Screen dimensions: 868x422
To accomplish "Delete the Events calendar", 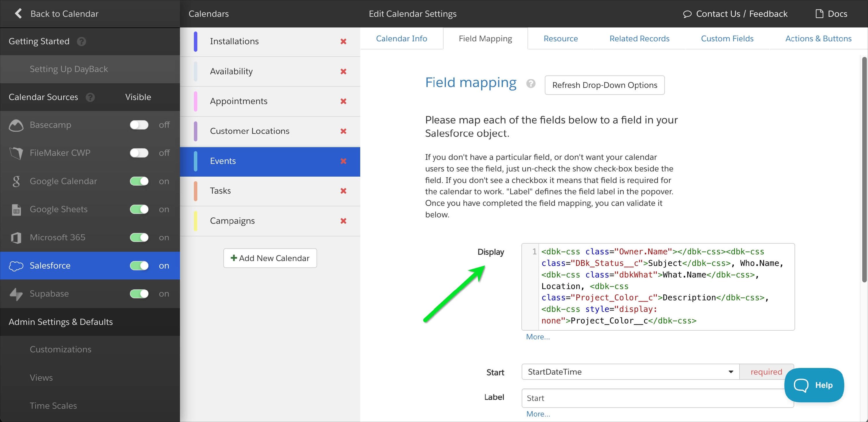I will point(343,161).
